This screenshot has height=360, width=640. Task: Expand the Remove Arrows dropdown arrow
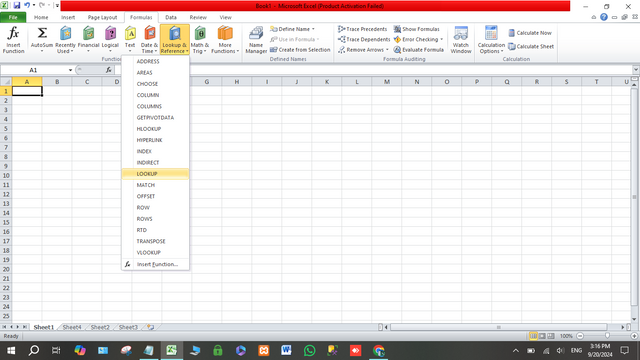click(387, 50)
